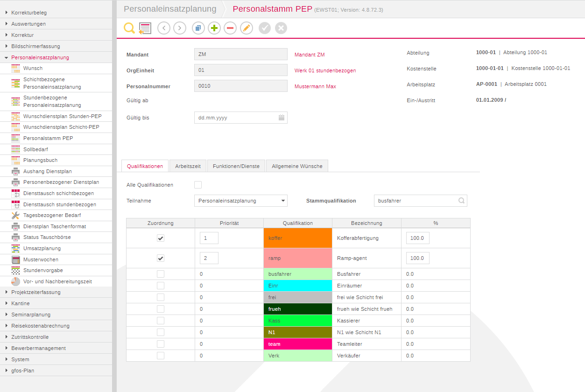This screenshot has height=392, width=585.
Task: Click the pie chart icon for Vor- und Nachbereitungszeit
Action: tap(15, 281)
